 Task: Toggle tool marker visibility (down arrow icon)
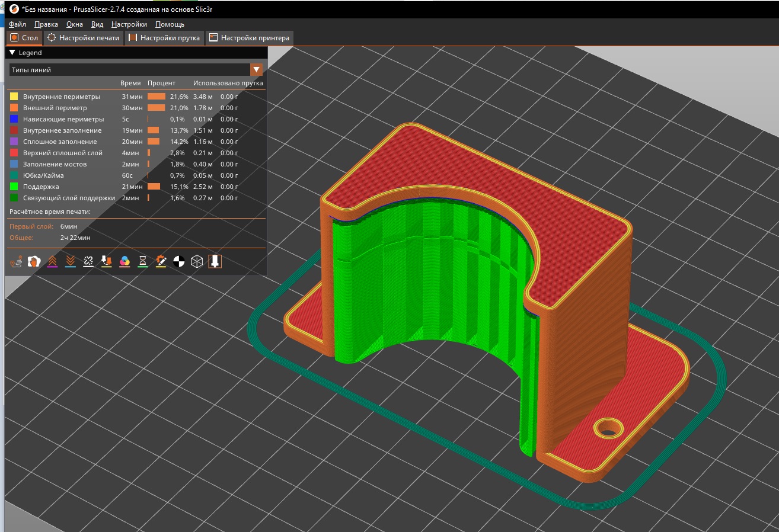coord(215,261)
